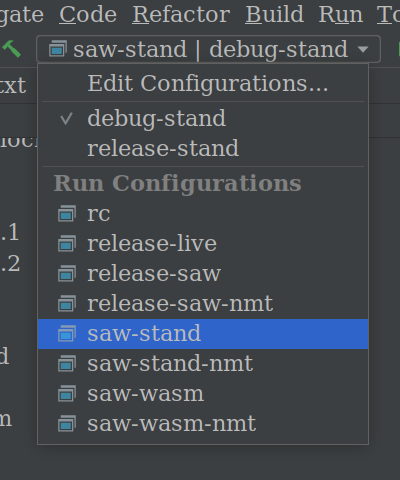
Task: Click the saw-stand-nmt configuration icon
Action: 67,363
